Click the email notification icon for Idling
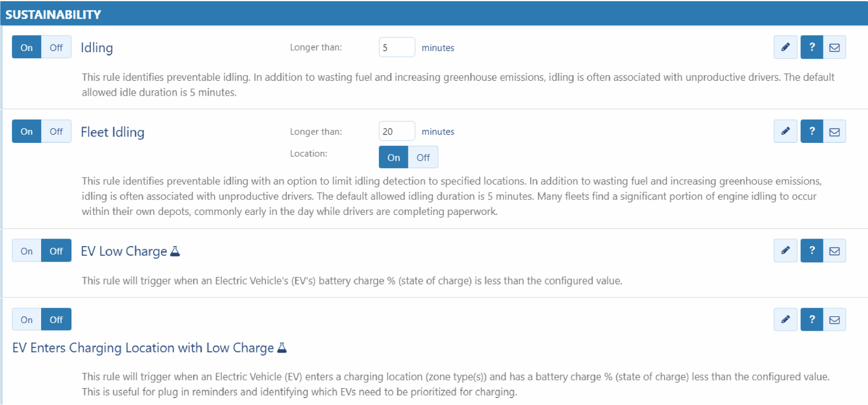The image size is (868, 405). (834, 47)
